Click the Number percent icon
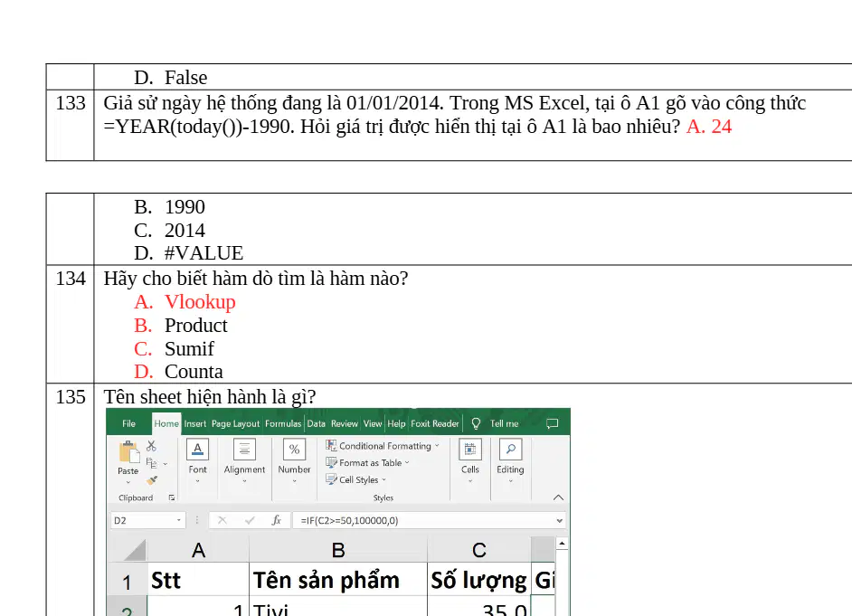 pyautogui.click(x=295, y=450)
